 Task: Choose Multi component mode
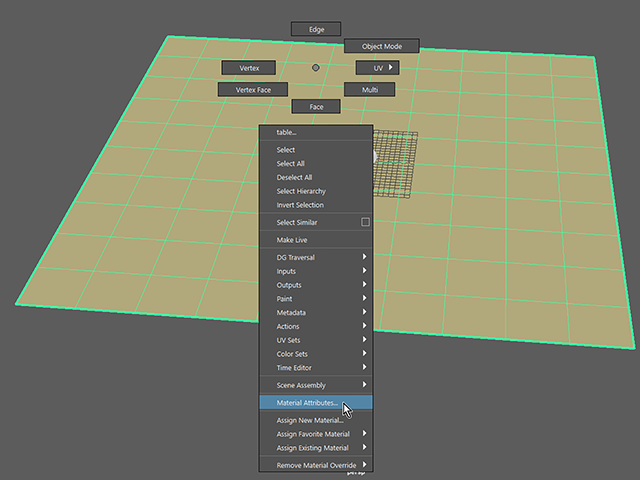tap(369, 90)
